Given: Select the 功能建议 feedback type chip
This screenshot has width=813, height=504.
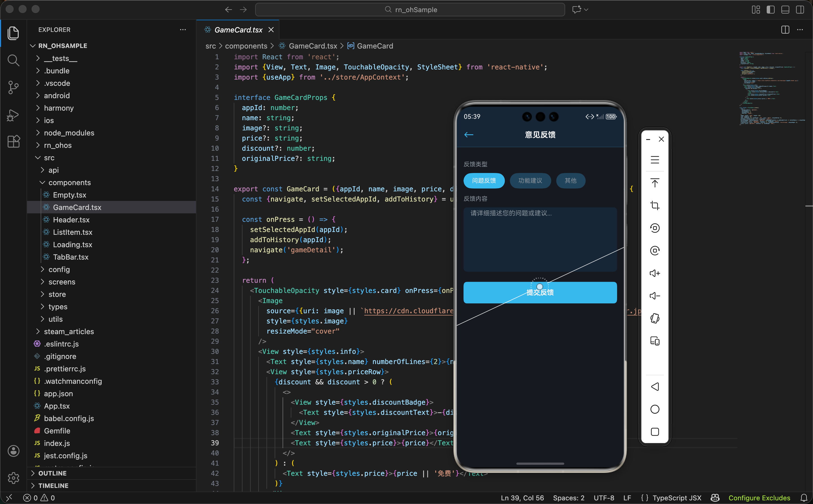Looking at the screenshot, I should (530, 181).
